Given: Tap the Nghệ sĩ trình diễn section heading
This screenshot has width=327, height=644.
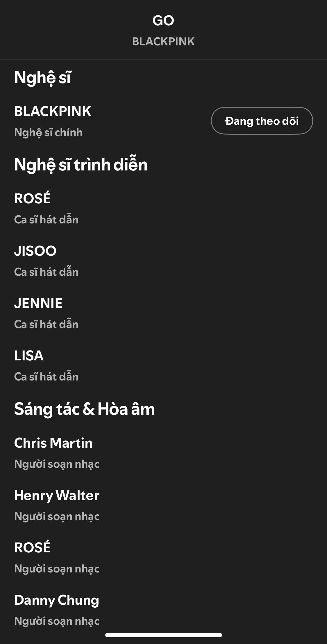Looking at the screenshot, I should coord(81,164).
